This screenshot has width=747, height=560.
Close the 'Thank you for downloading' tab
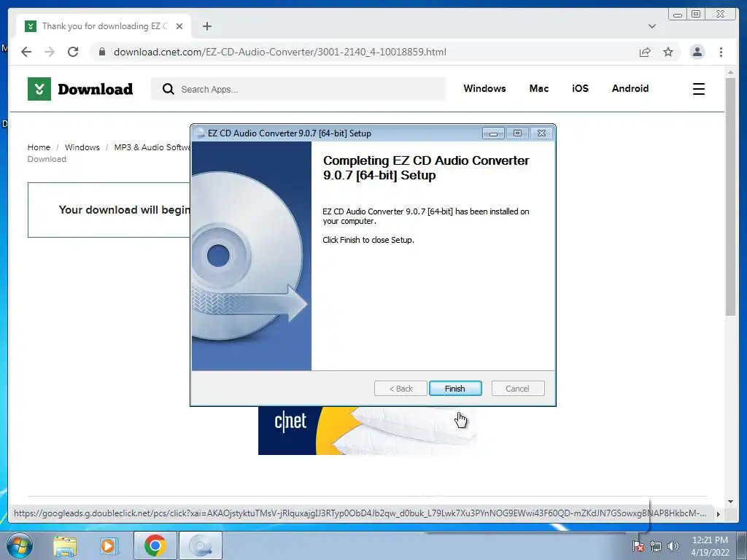coord(179,26)
